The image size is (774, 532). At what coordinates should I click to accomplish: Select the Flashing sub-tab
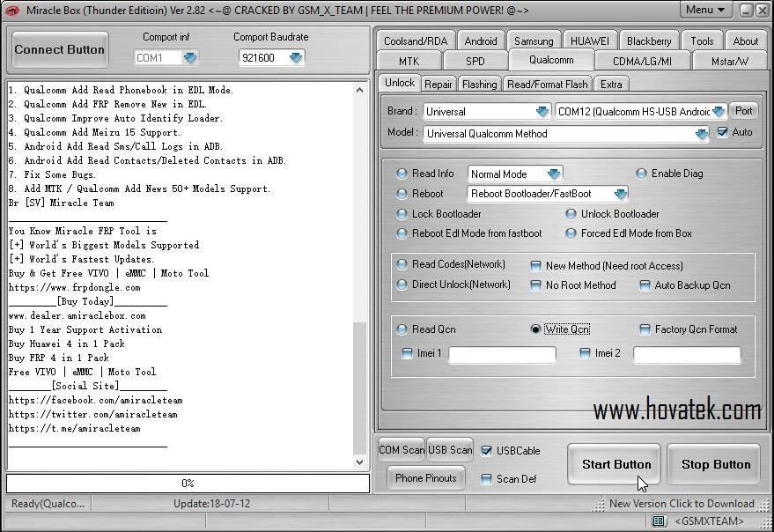479,83
